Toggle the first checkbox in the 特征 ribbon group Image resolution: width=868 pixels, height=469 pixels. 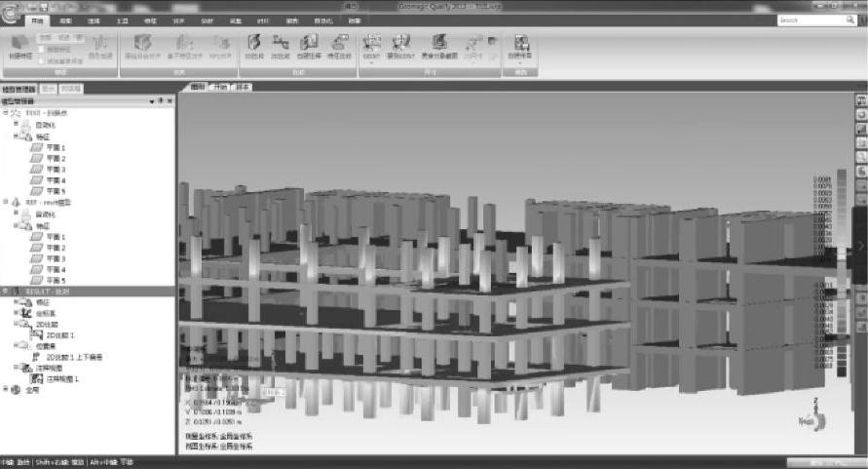click(x=41, y=50)
